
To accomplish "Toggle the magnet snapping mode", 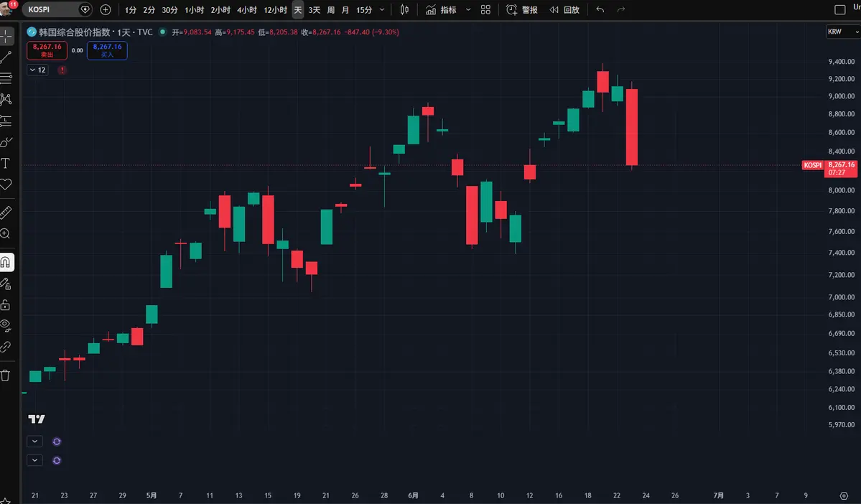I will click(x=6, y=263).
